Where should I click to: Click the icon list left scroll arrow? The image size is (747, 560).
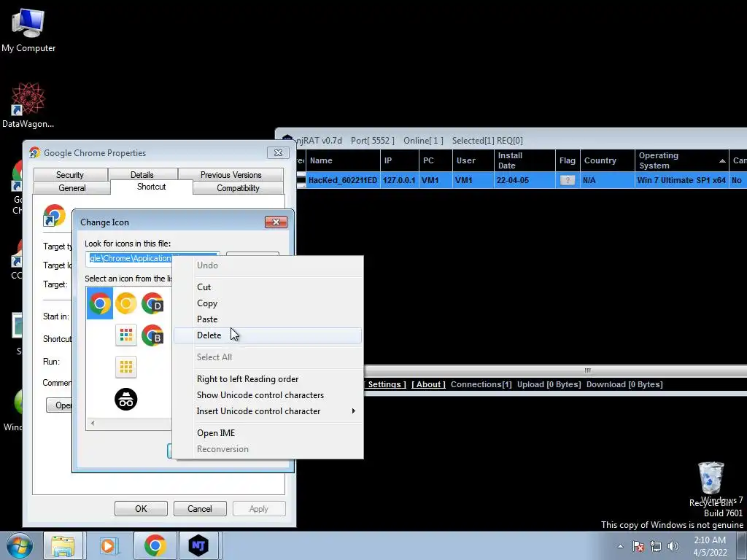pyautogui.click(x=93, y=423)
